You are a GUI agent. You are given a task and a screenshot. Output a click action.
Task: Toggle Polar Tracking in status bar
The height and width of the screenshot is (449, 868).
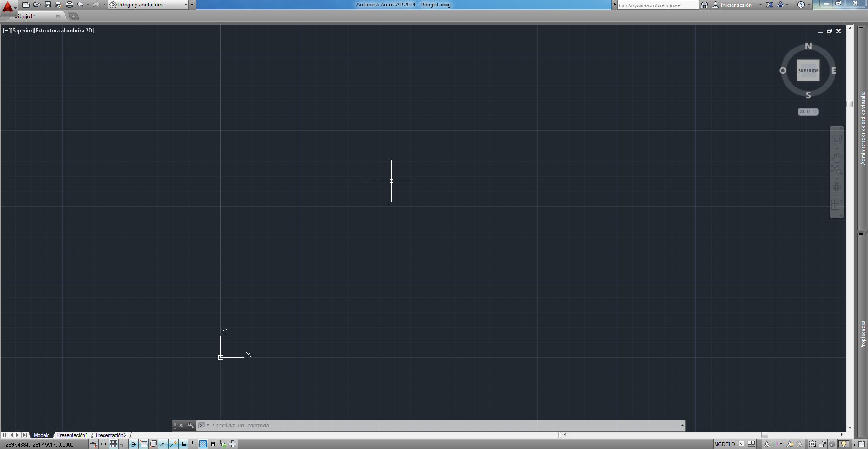point(133,444)
